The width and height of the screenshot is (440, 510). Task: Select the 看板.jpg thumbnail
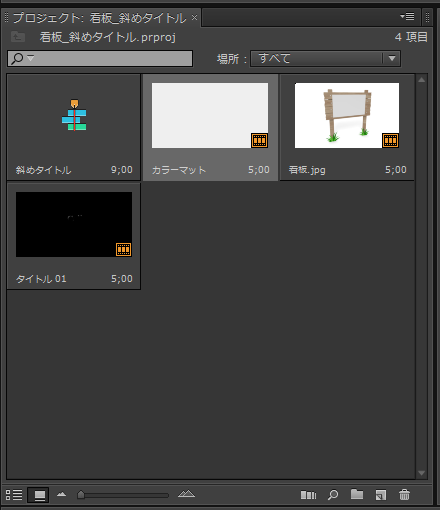347,115
